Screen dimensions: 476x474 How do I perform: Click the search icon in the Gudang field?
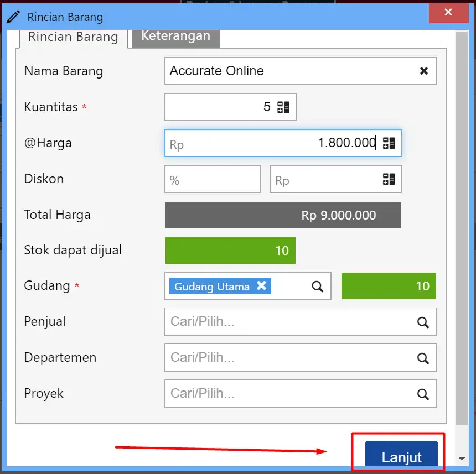317,286
